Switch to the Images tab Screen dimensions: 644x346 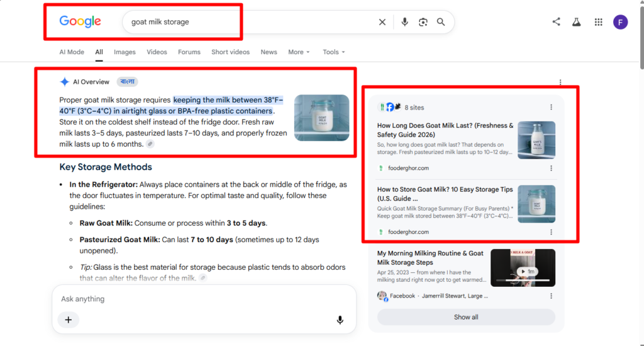click(125, 52)
